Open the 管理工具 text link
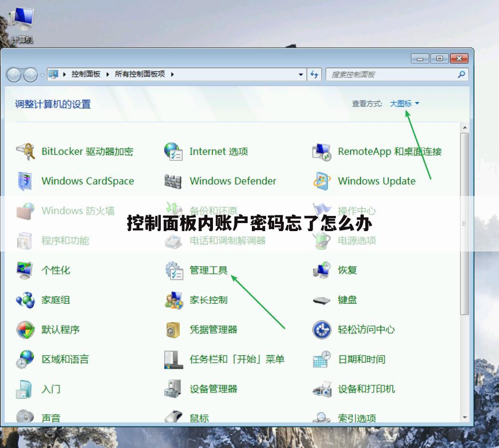The width and height of the screenshot is (499, 448). 208,271
